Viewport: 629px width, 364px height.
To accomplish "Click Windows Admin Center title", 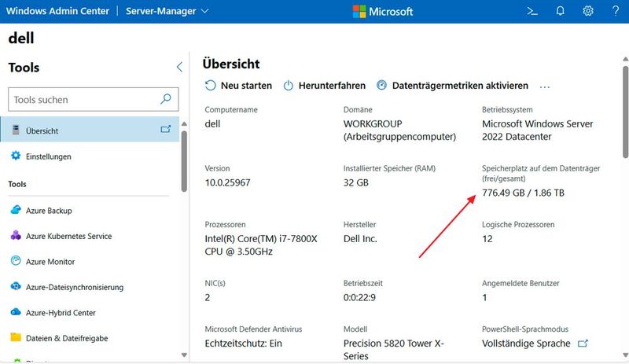I will click(x=57, y=11).
